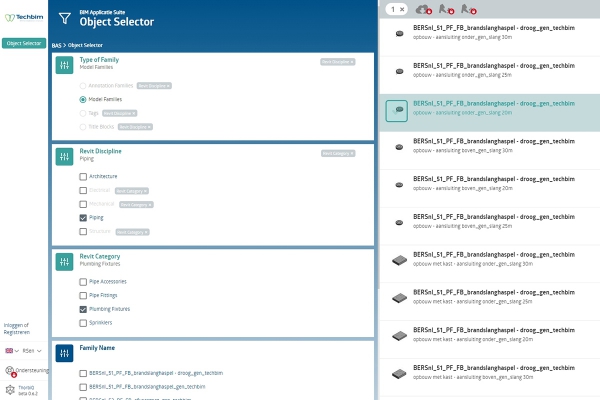Click thumbnail of opbouw met kast boven slang 30m
The width and height of the screenshot is (600, 400).
point(399,374)
